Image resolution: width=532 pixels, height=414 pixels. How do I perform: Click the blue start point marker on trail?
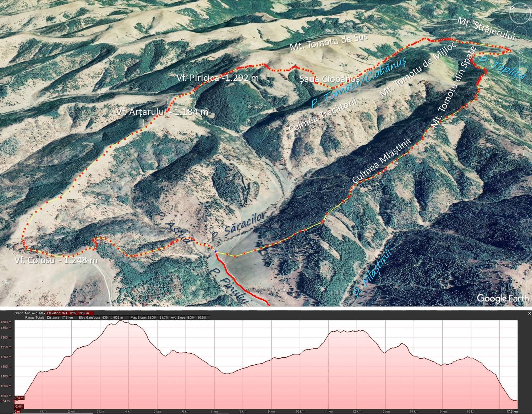(x=215, y=252)
